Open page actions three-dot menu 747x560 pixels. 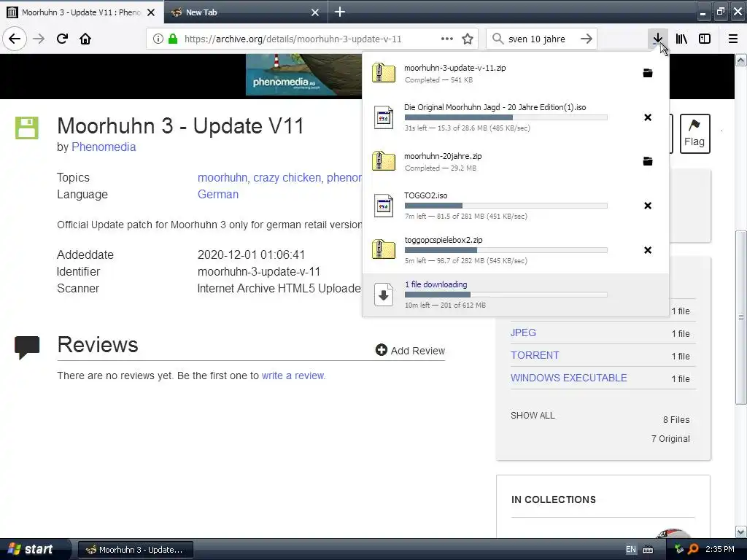tap(447, 39)
